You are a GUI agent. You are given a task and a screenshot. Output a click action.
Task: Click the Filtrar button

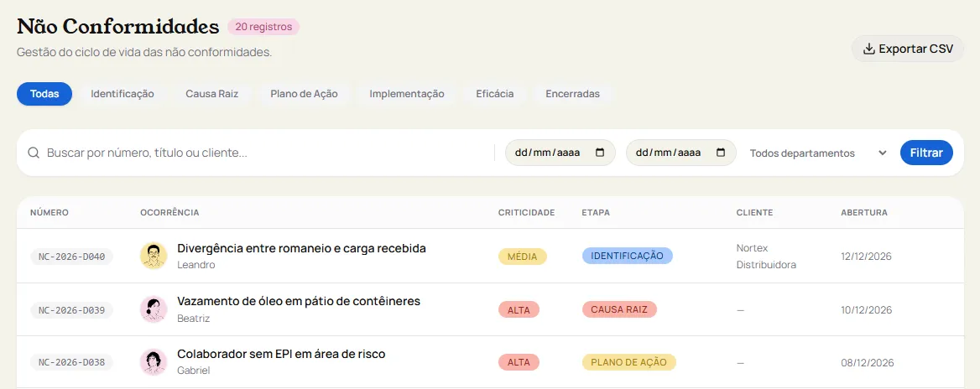926,153
